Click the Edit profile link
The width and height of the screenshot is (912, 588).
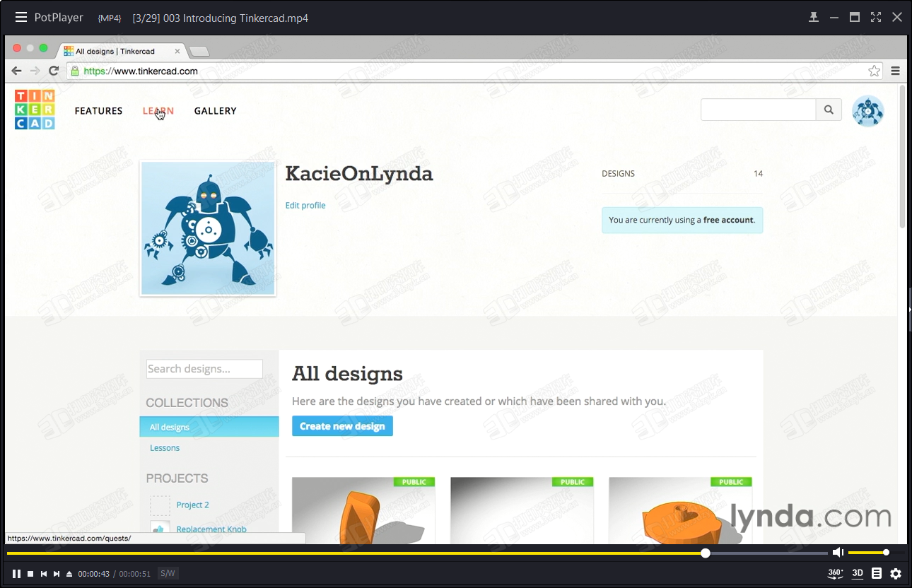(x=305, y=206)
